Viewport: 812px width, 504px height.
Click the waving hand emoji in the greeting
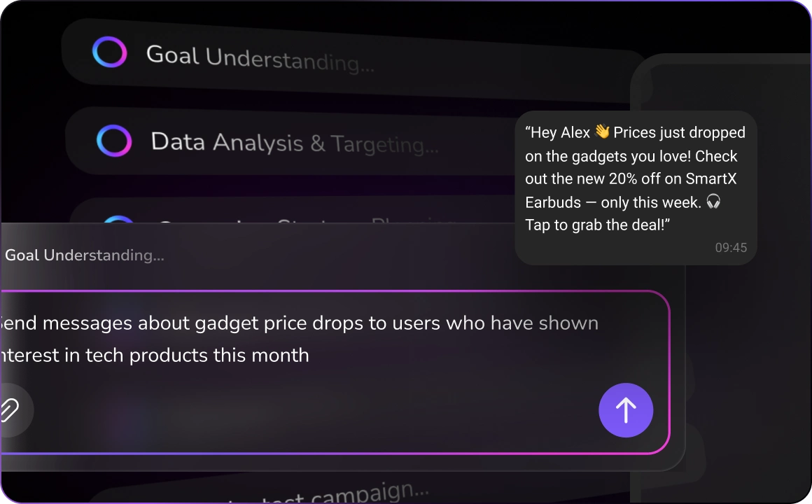[x=603, y=131]
